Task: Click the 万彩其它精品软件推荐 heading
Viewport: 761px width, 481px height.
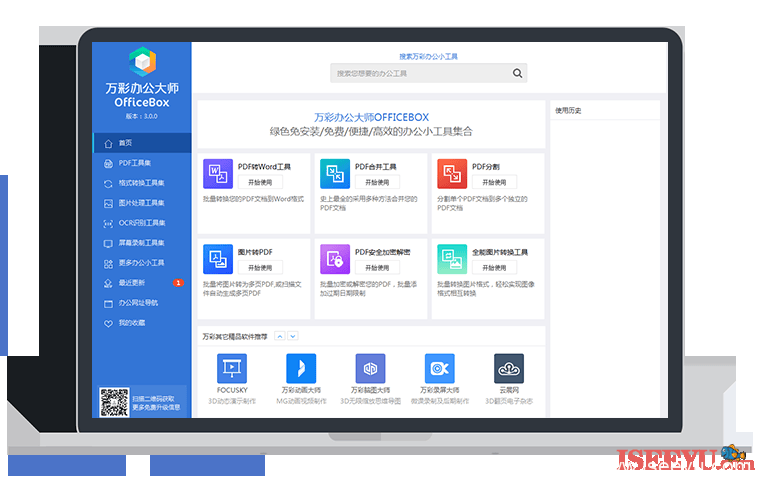Action: click(x=235, y=336)
